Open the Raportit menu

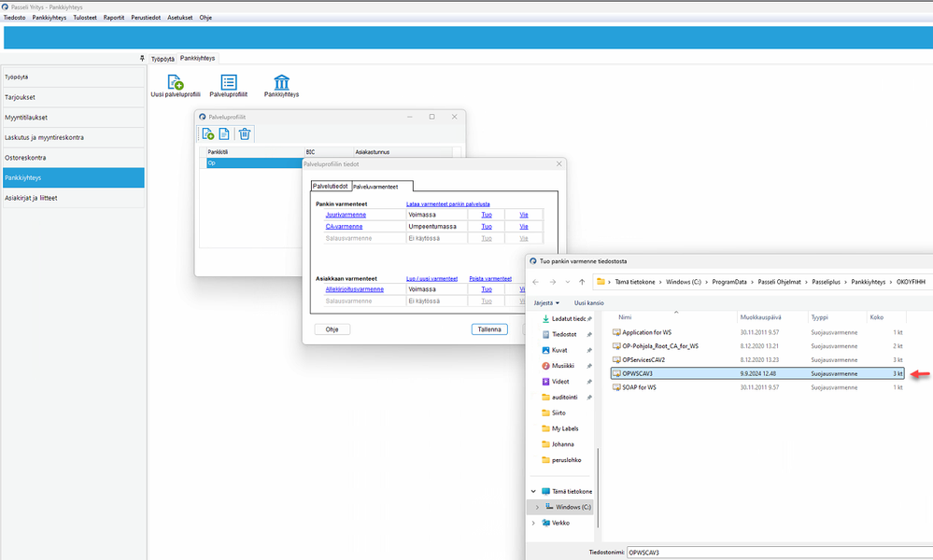pyautogui.click(x=114, y=18)
